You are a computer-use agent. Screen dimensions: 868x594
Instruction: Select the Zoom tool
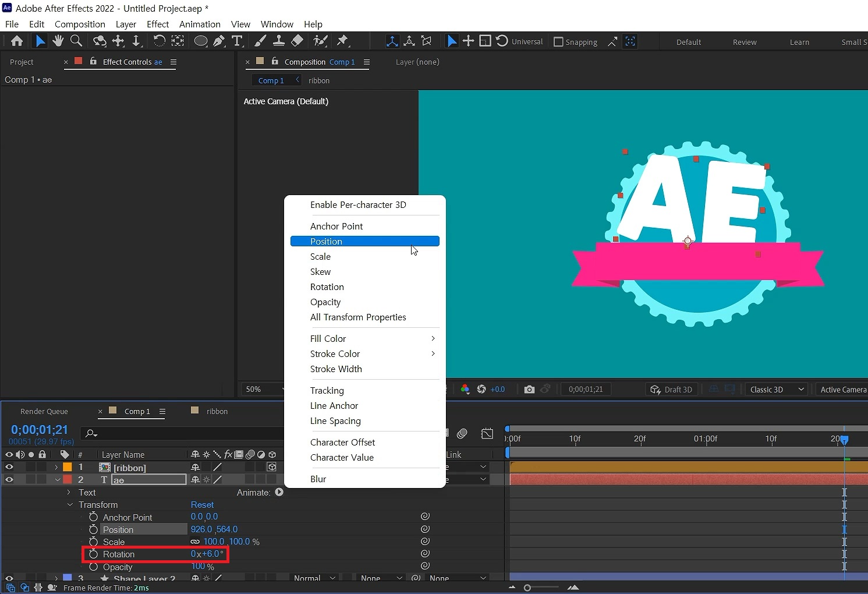point(76,41)
